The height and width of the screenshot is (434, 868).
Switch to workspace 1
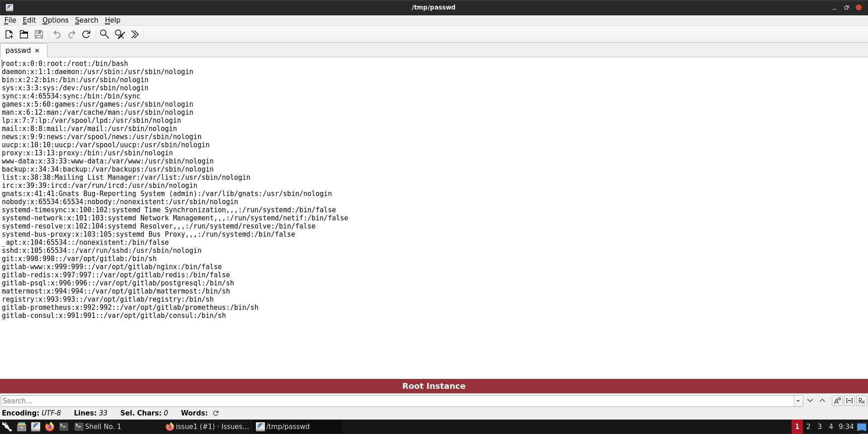coord(797,426)
